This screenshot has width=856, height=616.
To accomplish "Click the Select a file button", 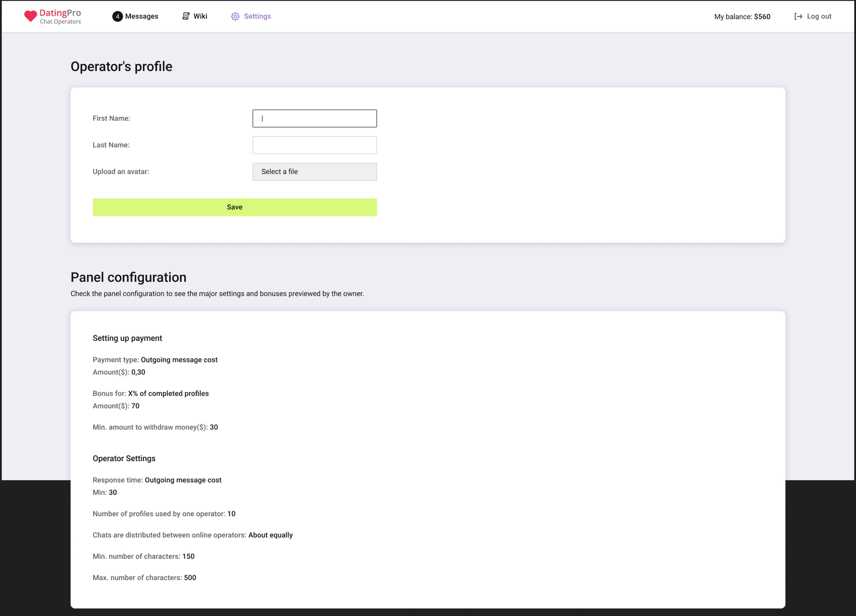I will tap(314, 172).
